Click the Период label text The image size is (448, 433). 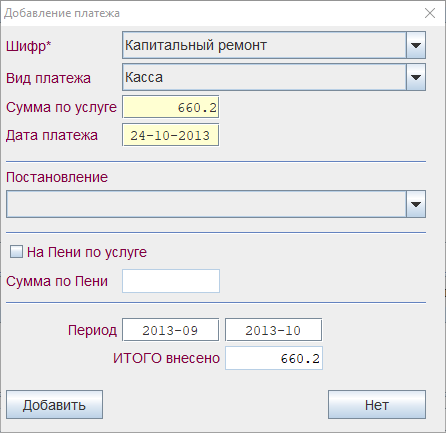coord(92,330)
